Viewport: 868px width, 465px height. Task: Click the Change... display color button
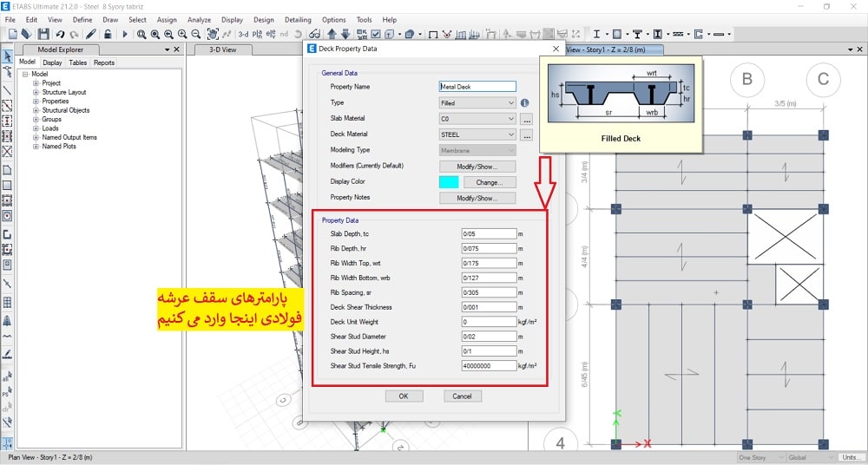(490, 182)
